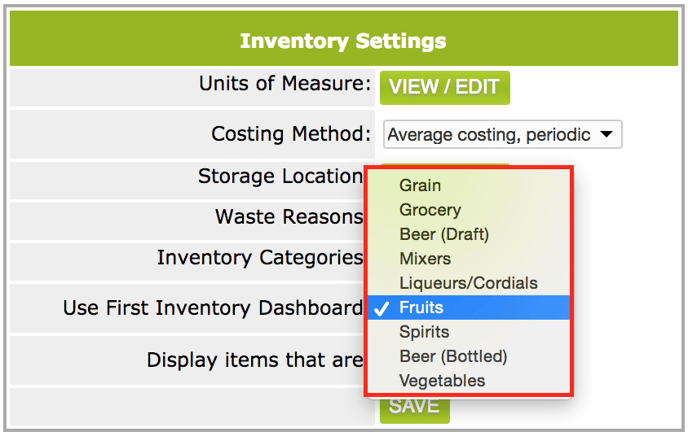This screenshot has height=436, width=688.
Task: Click the Display items that are label
Action: pos(255,360)
